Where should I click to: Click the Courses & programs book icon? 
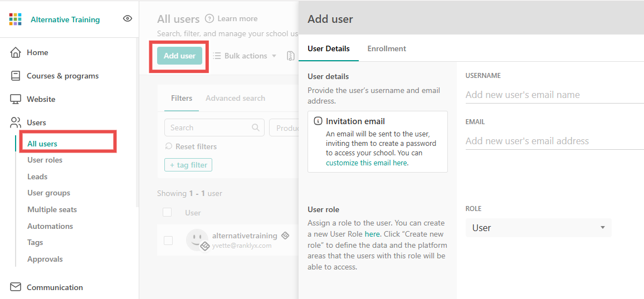tap(16, 76)
